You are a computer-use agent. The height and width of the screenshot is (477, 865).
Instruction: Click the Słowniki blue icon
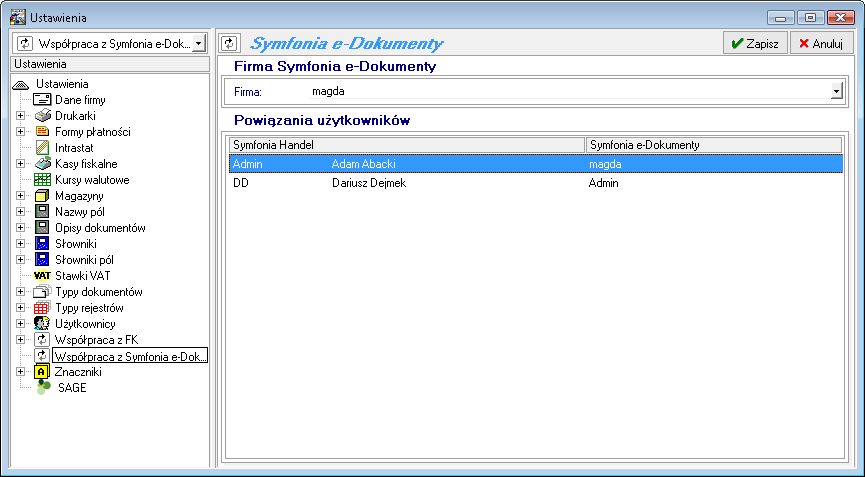pos(42,244)
